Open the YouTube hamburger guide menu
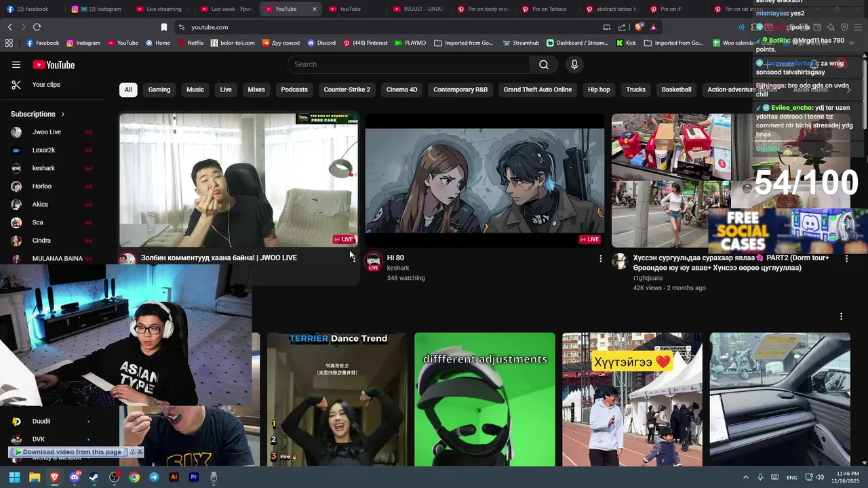The image size is (868, 488). (16, 64)
